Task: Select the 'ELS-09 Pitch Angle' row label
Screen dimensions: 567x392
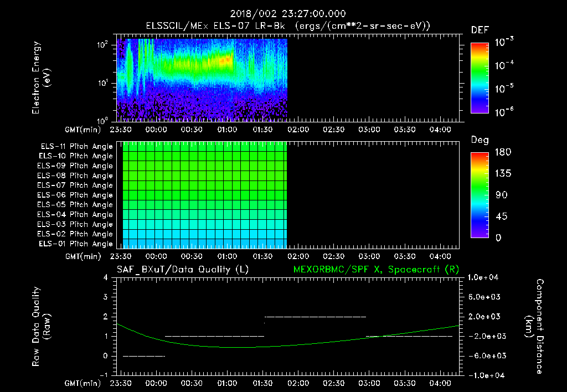Action: pos(75,166)
